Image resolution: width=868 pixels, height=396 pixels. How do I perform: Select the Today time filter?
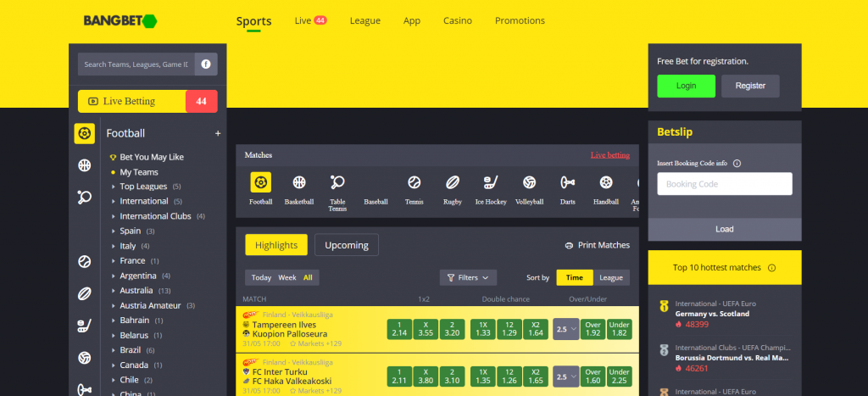click(261, 277)
